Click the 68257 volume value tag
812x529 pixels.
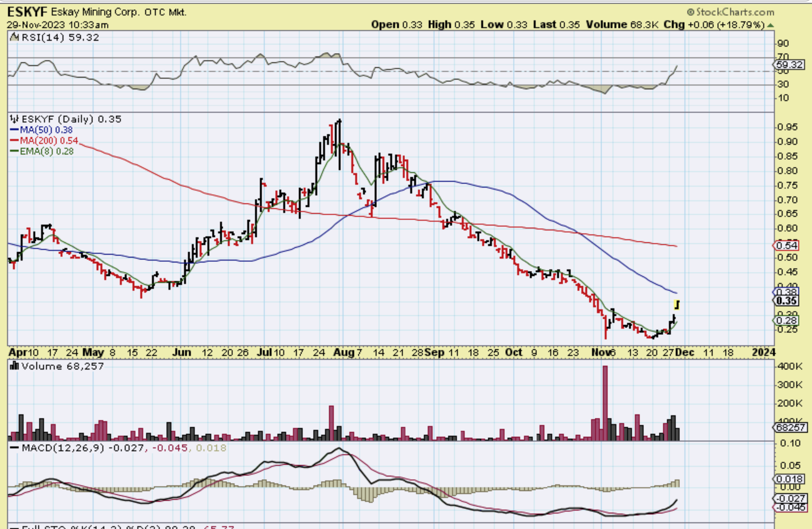click(790, 427)
